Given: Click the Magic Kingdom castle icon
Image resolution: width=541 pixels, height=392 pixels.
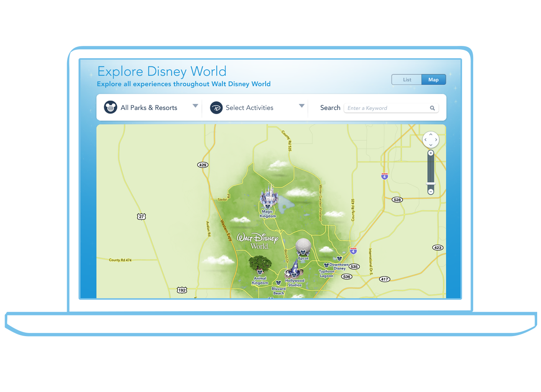Looking at the screenshot, I should (x=268, y=196).
